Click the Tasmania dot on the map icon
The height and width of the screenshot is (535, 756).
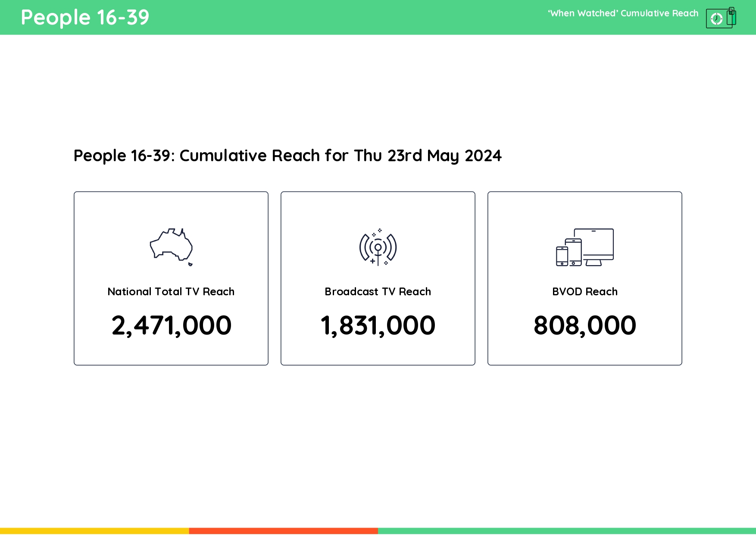click(190, 264)
